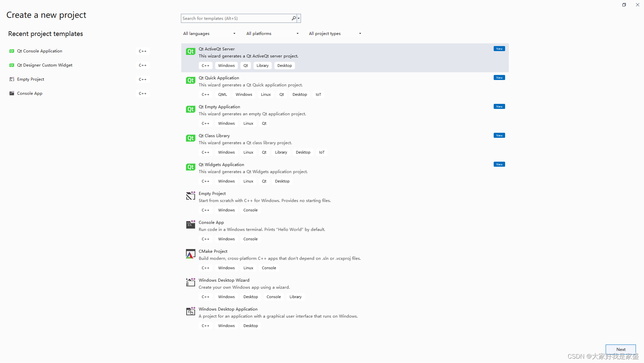This screenshot has width=644, height=363.
Task: Click New badge on Qt Widgets Application
Action: [499, 164]
